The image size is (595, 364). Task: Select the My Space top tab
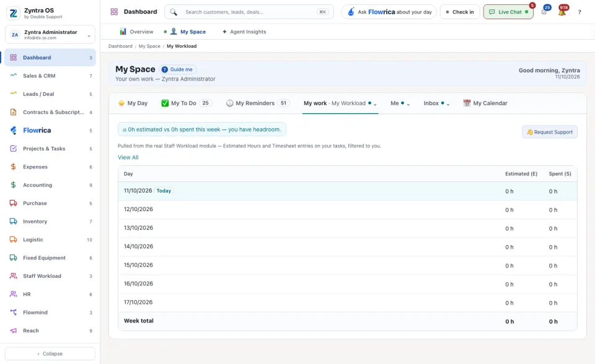tap(188, 32)
